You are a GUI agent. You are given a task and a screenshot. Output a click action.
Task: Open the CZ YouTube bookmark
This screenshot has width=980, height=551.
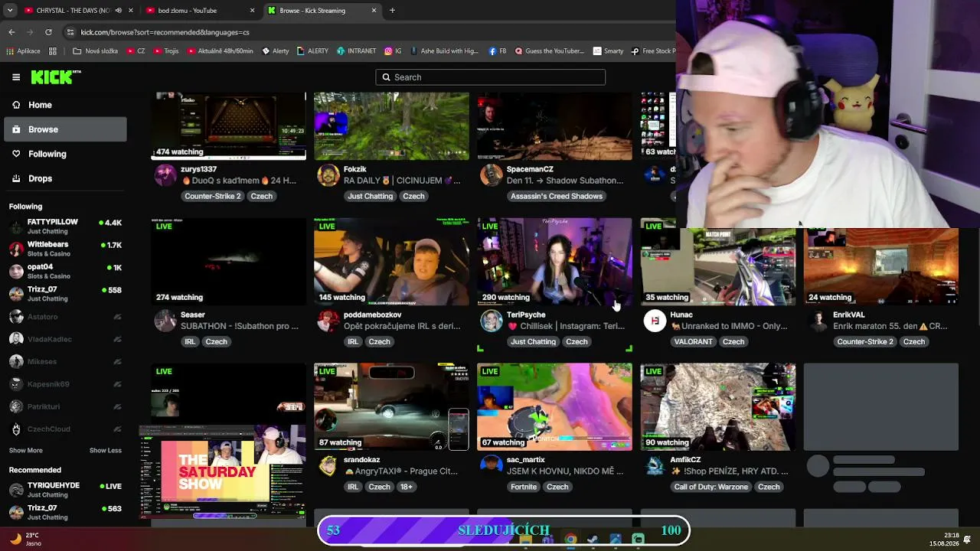click(x=136, y=51)
